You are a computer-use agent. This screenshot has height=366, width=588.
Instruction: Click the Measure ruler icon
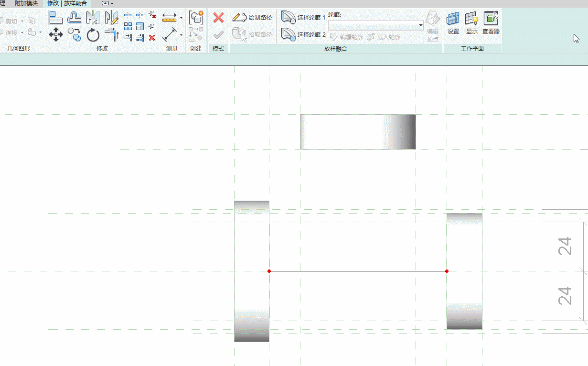click(x=170, y=18)
